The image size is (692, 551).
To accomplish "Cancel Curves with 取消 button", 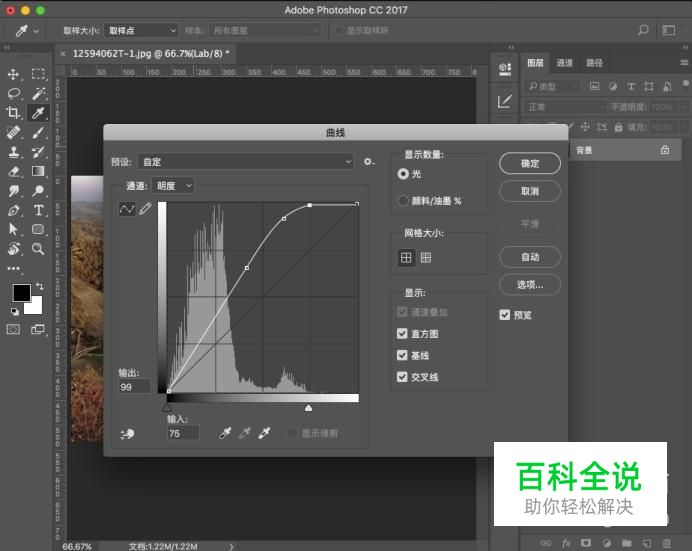I will (530, 191).
